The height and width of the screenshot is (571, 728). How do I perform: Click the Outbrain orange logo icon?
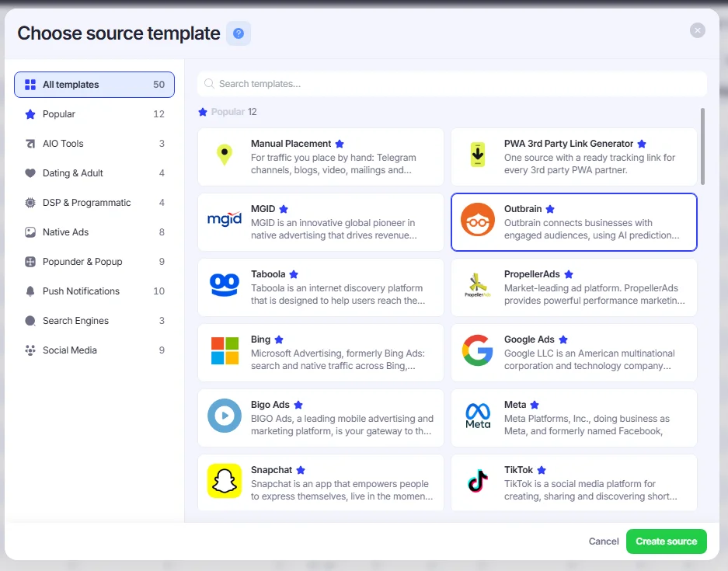[x=478, y=220]
